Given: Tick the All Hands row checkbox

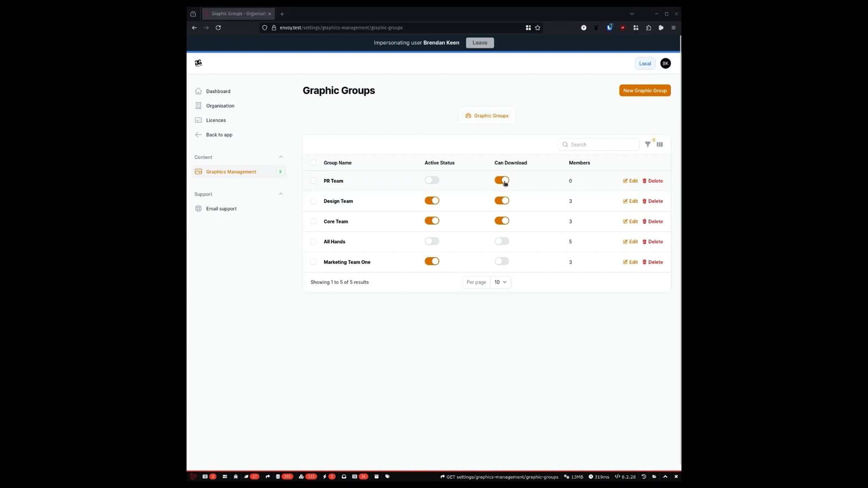Looking at the screenshot, I should (x=313, y=241).
